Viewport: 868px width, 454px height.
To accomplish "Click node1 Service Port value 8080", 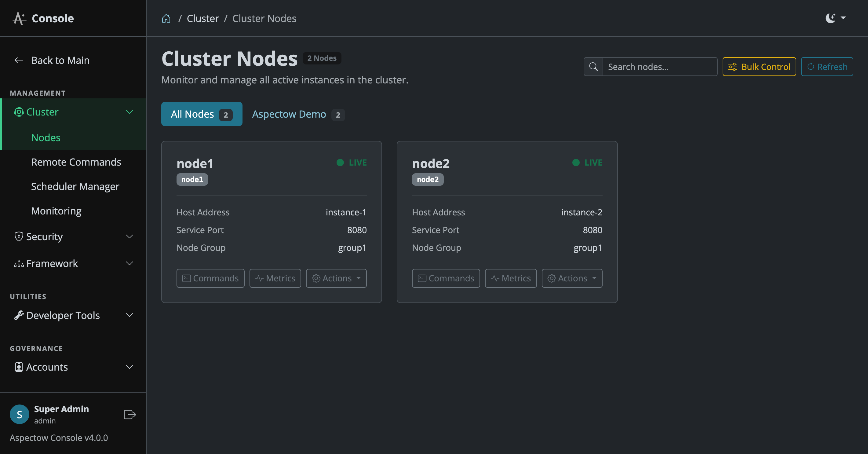I will coord(357,230).
